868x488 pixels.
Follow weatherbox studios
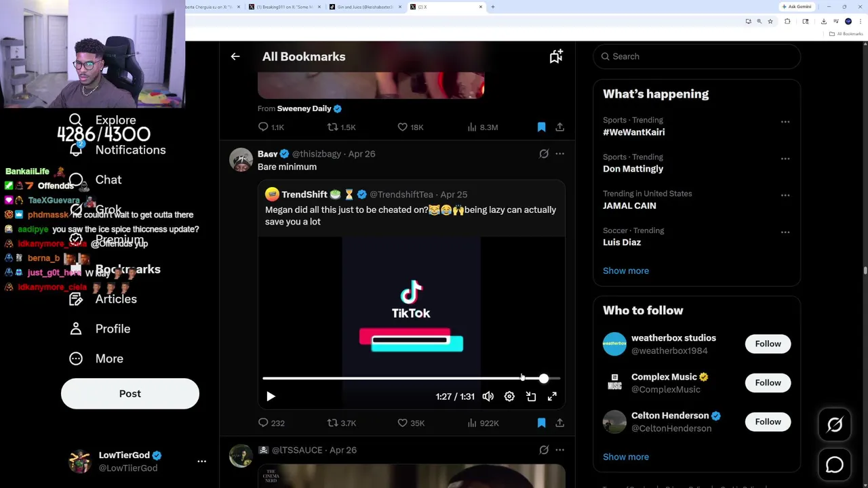768,344
